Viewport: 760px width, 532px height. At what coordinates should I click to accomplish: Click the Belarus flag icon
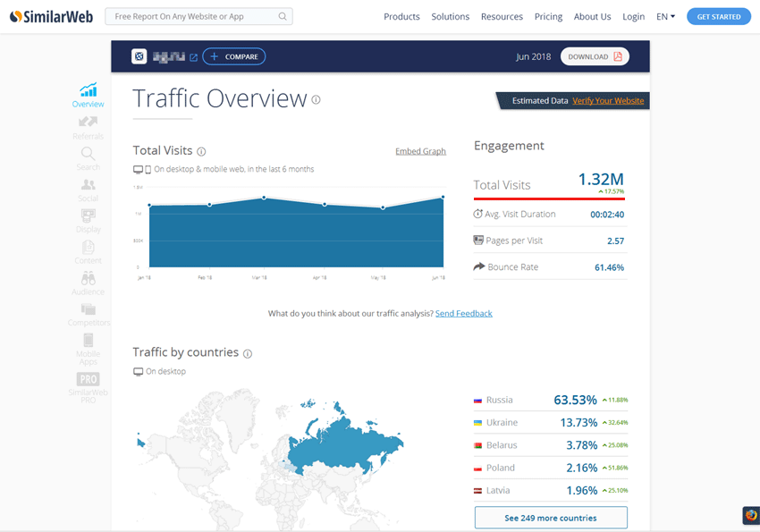tap(477, 445)
